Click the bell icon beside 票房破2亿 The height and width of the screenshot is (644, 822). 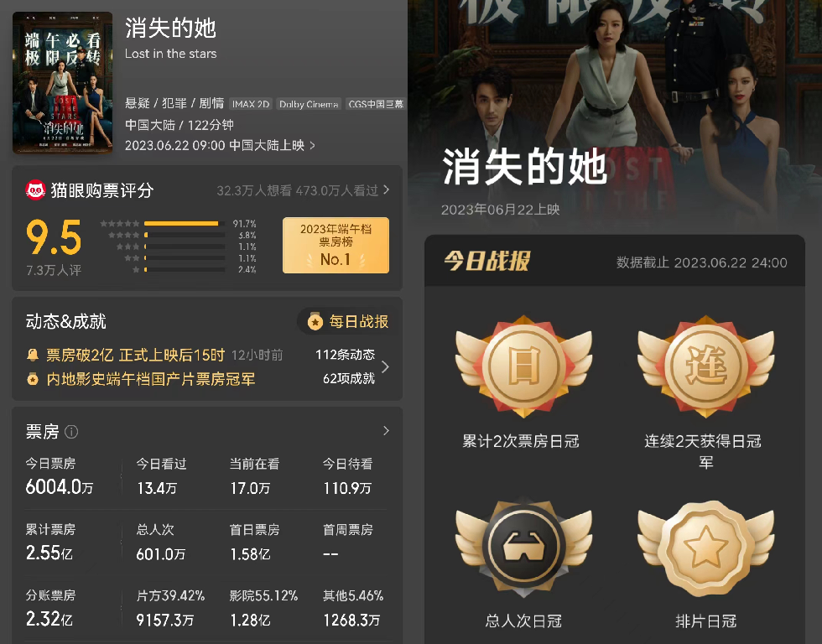[x=33, y=355]
